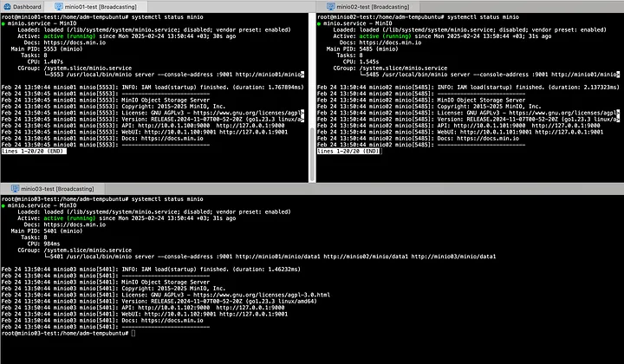Click the IAM load duration 1.46232ms line
Screen dimensions: 624x364
click(x=151, y=270)
